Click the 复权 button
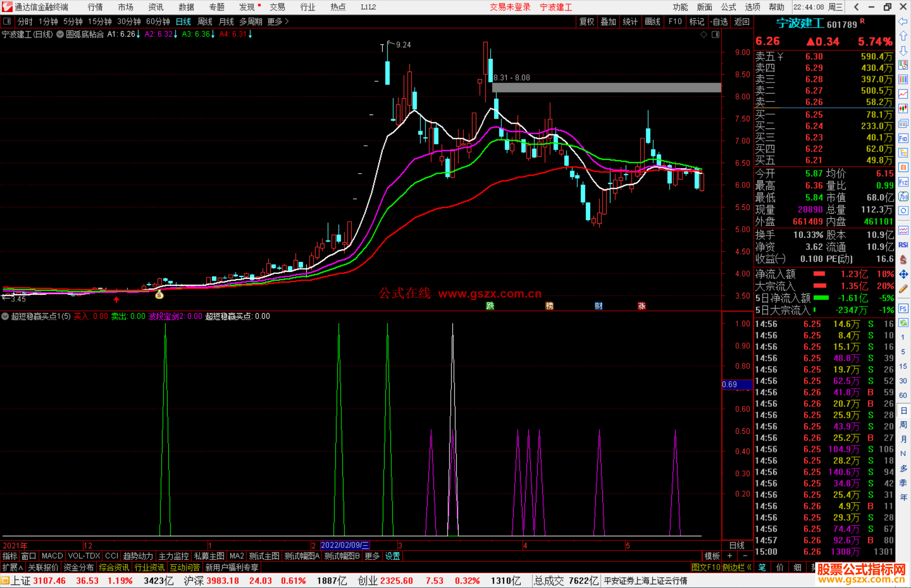This screenshot has width=911, height=588. [587, 21]
